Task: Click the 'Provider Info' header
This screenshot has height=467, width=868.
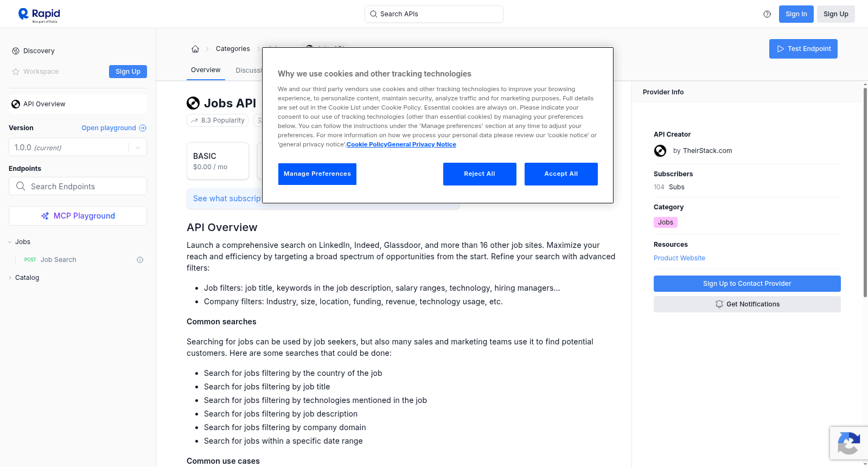Action: click(663, 92)
